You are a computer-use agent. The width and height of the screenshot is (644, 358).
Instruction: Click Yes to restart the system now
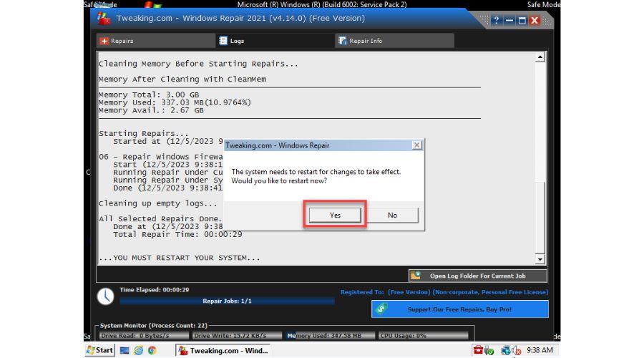[335, 215]
